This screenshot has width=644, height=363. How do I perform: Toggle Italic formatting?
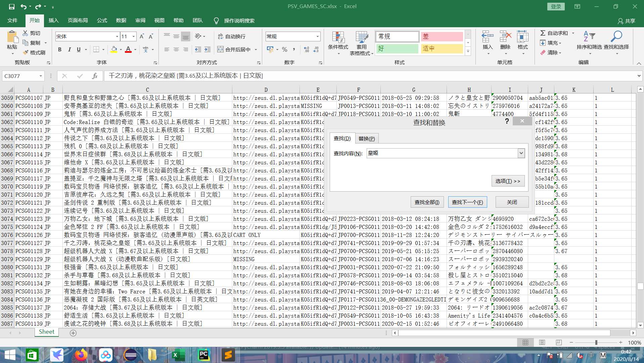(x=69, y=49)
